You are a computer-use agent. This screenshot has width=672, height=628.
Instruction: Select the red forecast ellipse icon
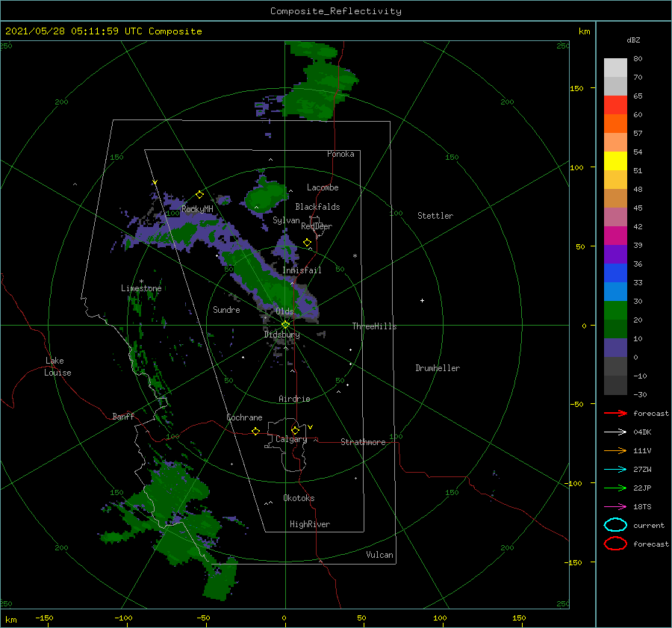coord(615,544)
